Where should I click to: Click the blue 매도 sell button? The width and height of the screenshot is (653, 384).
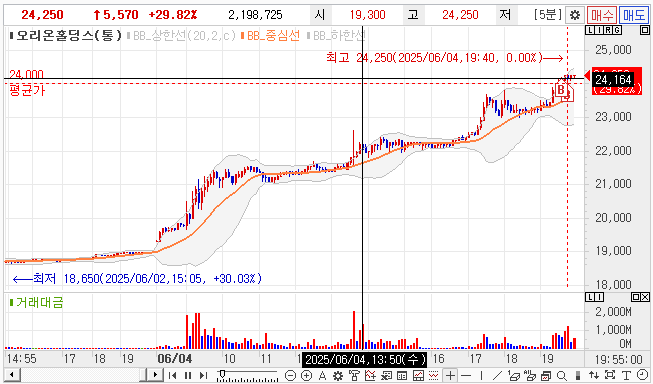[x=633, y=15]
